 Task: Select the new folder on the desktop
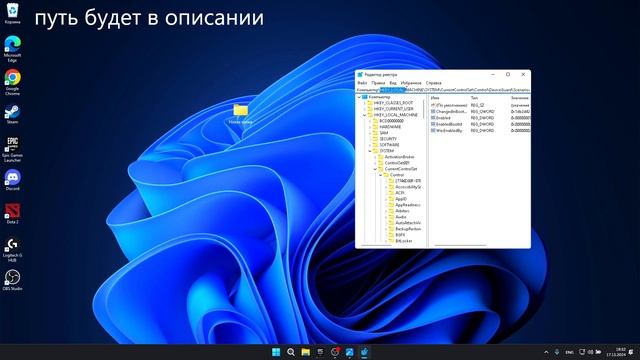tap(240, 114)
